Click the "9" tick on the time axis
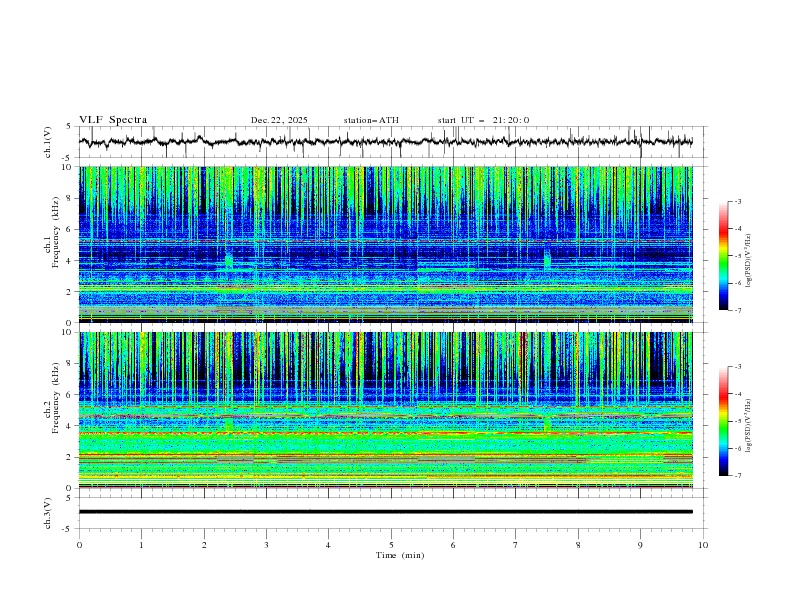 (640, 545)
